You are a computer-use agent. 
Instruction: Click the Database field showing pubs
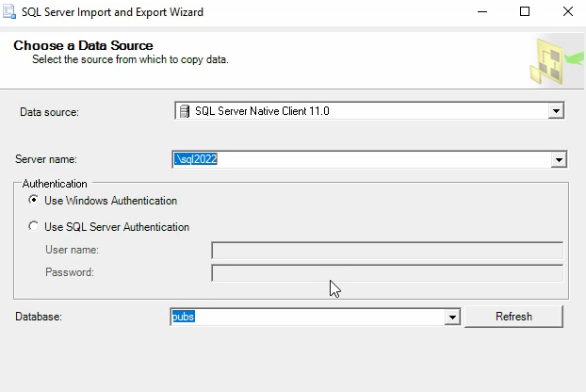coord(307,317)
